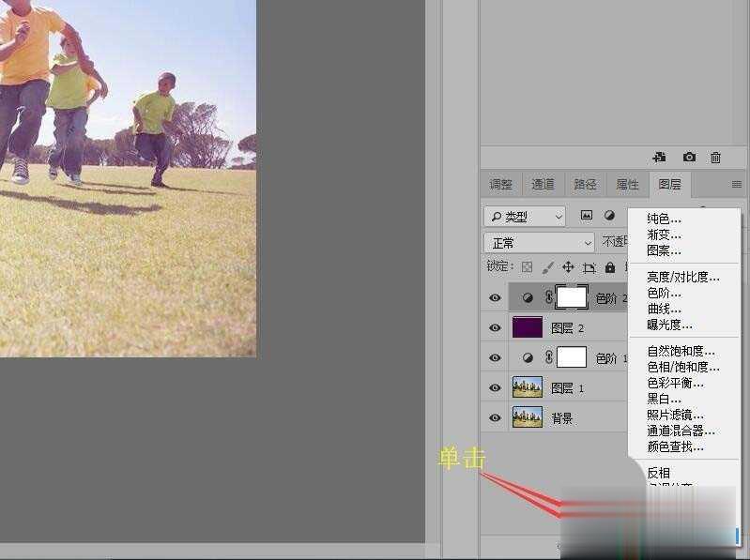
Task: Click lock all padlock icon
Action: [610, 267]
